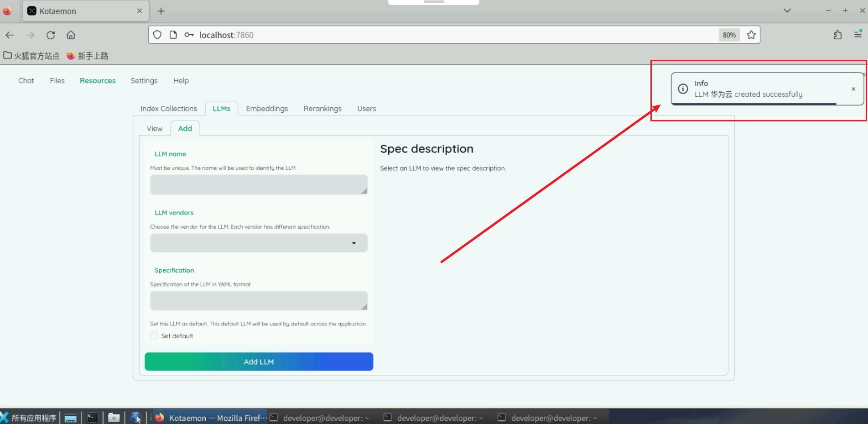Click the info circle icon in notification
This screenshot has height=424, width=868.
pyautogui.click(x=683, y=89)
